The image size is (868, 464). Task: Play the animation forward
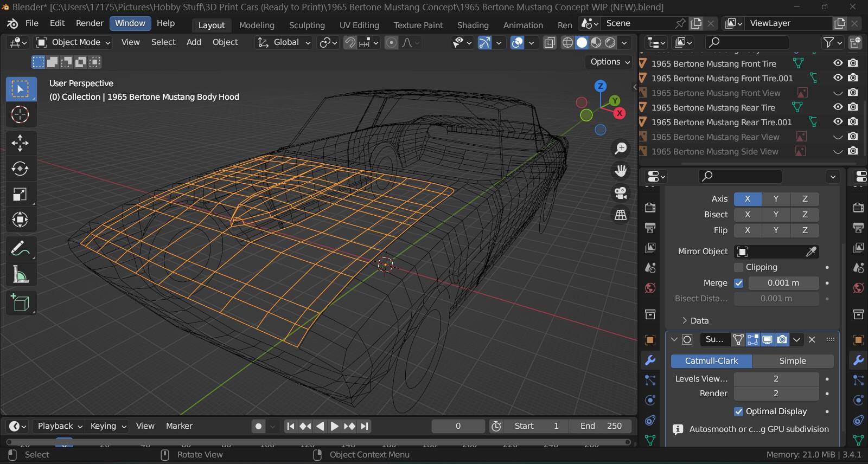coord(334,426)
